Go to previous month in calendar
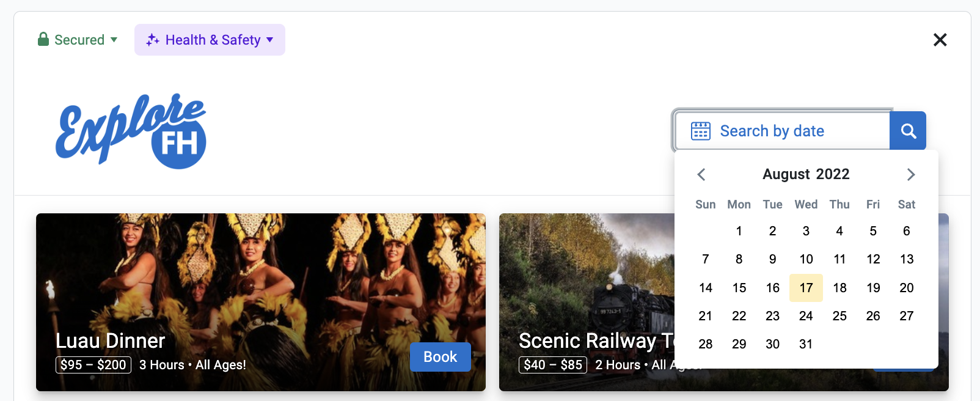This screenshot has height=401, width=980. pos(701,175)
